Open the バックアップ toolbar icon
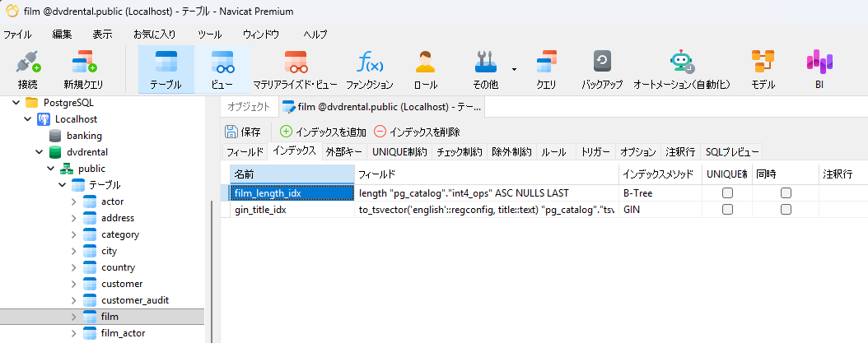 pos(602,62)
